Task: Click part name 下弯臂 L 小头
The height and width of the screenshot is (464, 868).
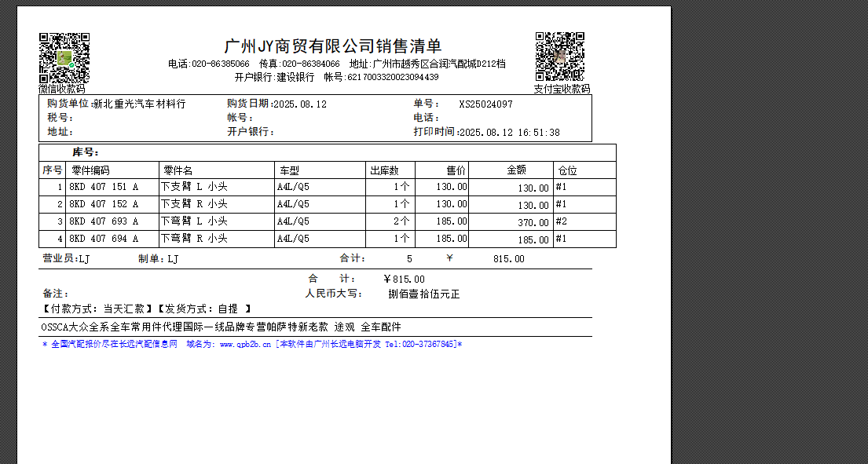Action: [x=194, y=221]
